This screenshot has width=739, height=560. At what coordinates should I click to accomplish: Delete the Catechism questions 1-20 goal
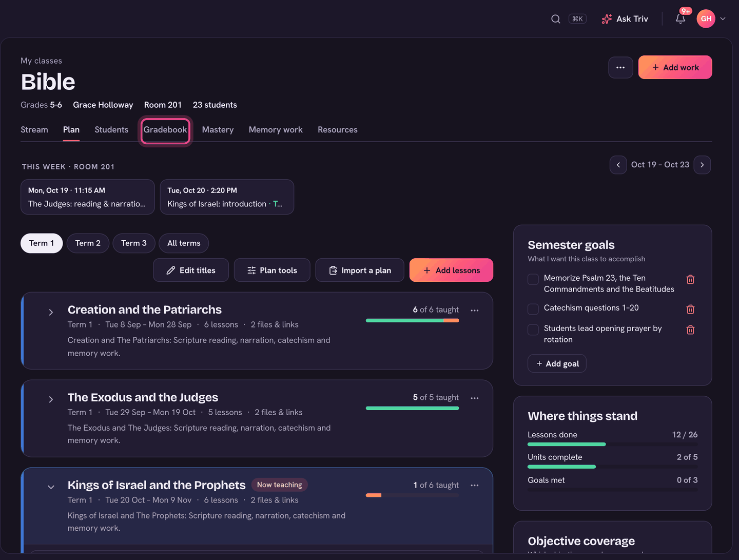click(690, 309)
